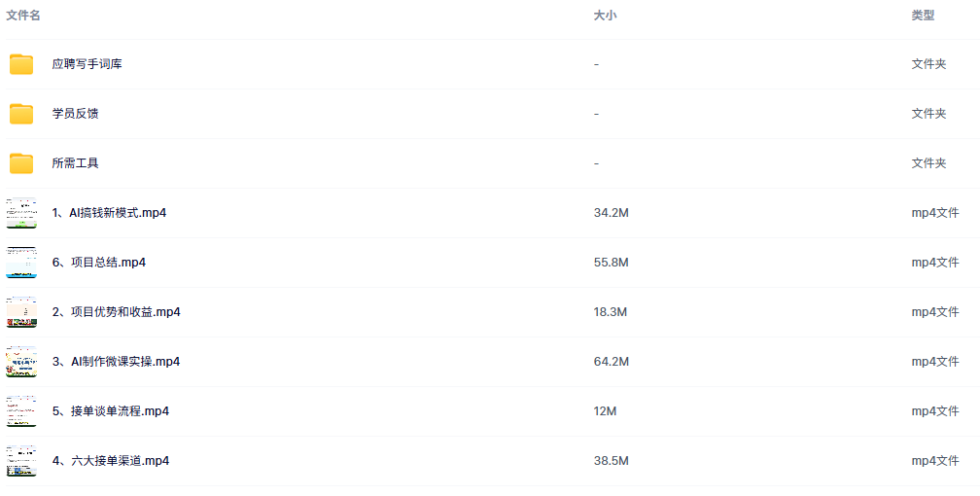This screenshot has height=496, width=980.
Task: Click 文件夹 type of 应聘写手词库 row
Action: tap(928, 64)
